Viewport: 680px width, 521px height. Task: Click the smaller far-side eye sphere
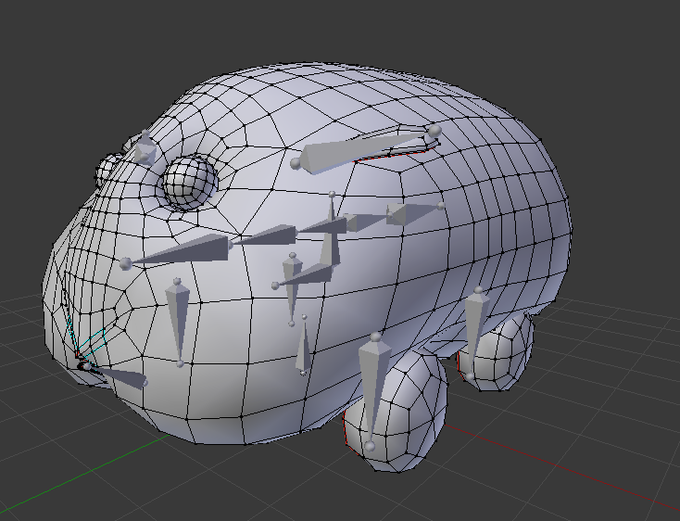coord(108,170)
